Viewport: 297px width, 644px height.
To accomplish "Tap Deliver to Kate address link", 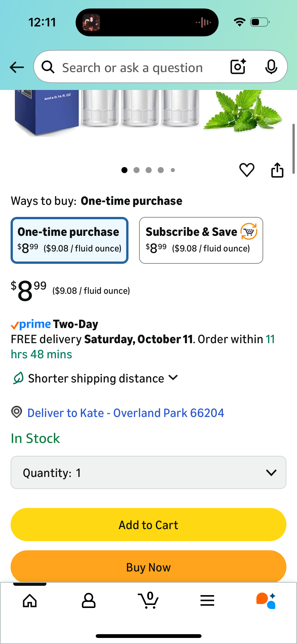I will (126, 413).
